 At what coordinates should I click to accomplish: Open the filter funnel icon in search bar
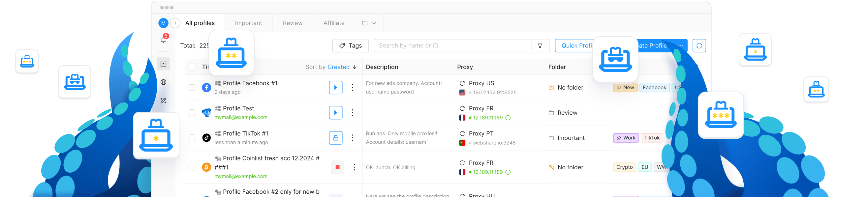pos(540,45)
